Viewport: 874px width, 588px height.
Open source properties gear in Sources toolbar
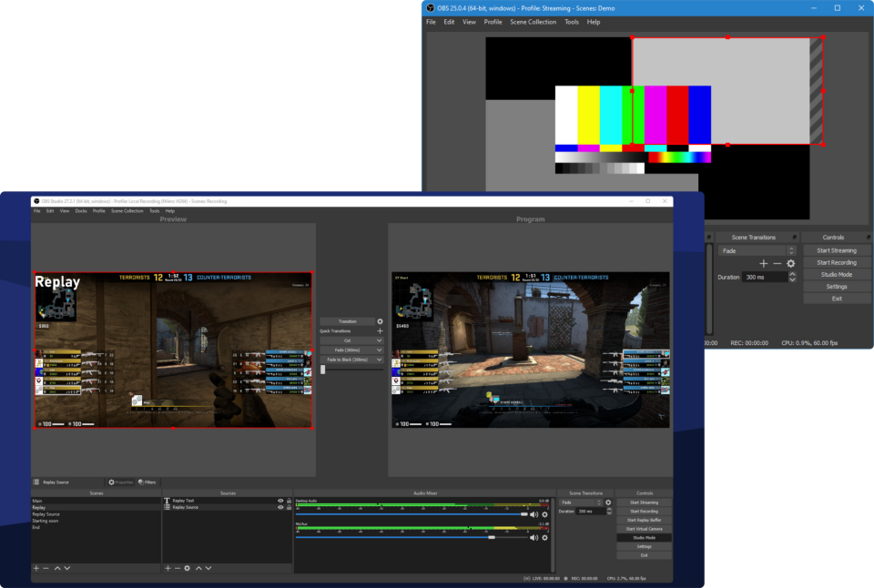point(188,568)
